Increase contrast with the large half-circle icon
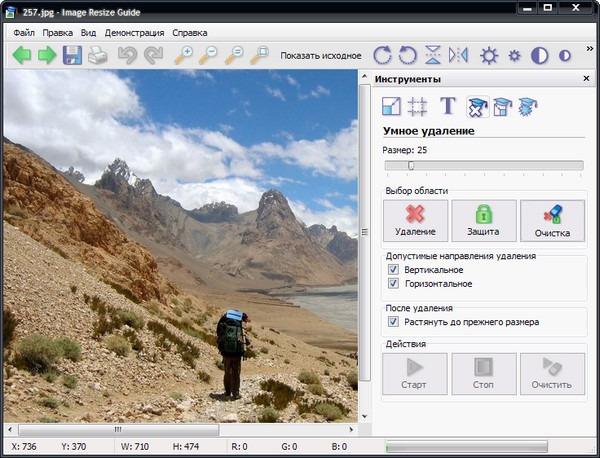The image size is (600, 458). [x=540, y=55]
